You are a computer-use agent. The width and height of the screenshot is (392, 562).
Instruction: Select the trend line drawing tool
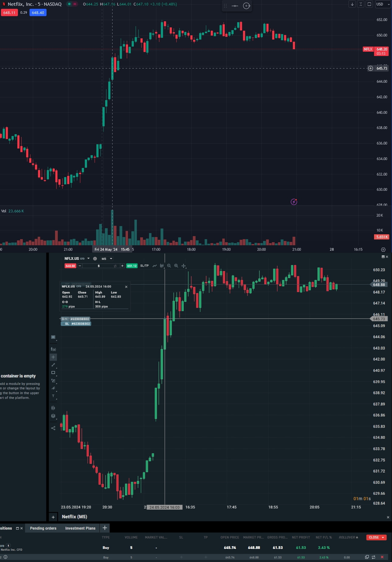click(53, 365)
